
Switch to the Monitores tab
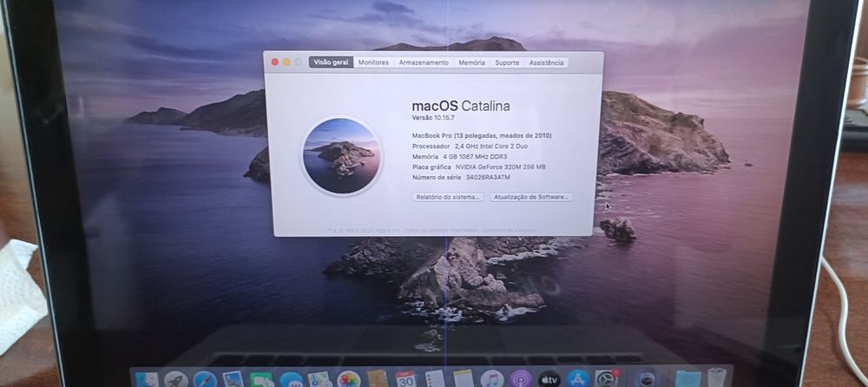373,62
